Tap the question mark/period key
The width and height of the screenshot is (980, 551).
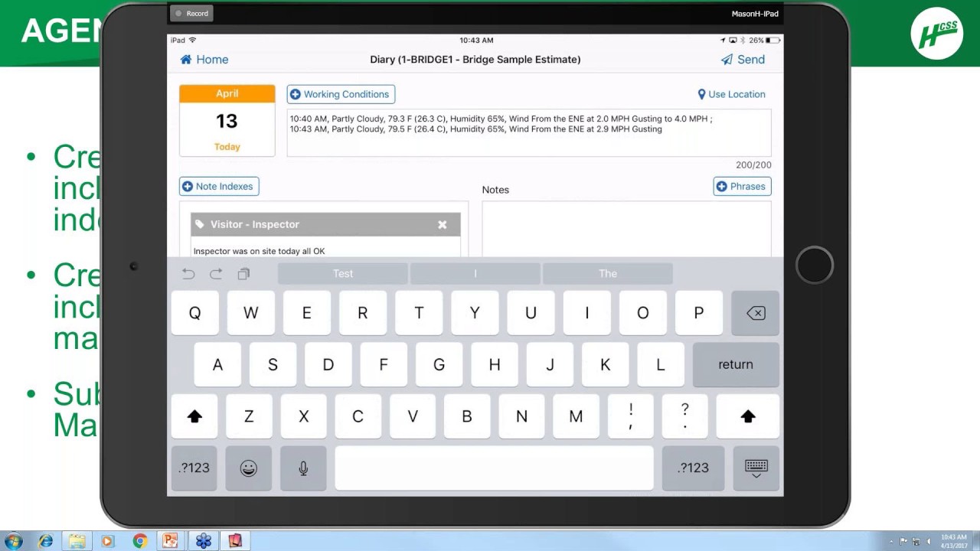[x=685, y=416]
